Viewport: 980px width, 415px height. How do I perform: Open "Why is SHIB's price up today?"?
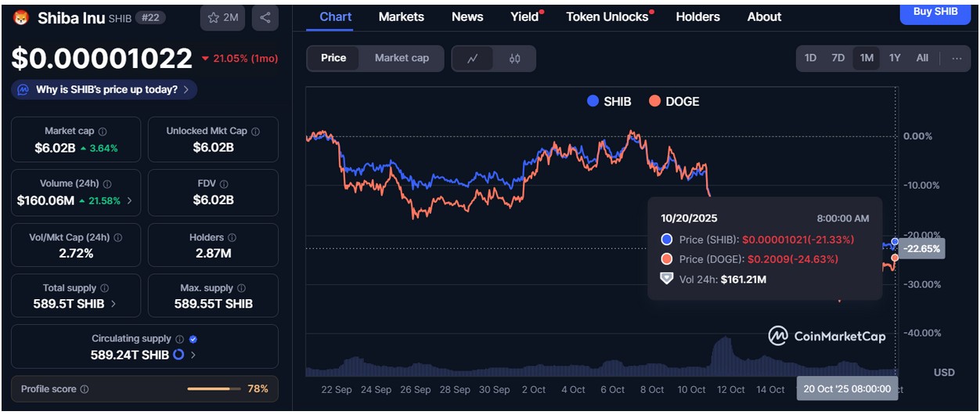[x=104, y=90]
